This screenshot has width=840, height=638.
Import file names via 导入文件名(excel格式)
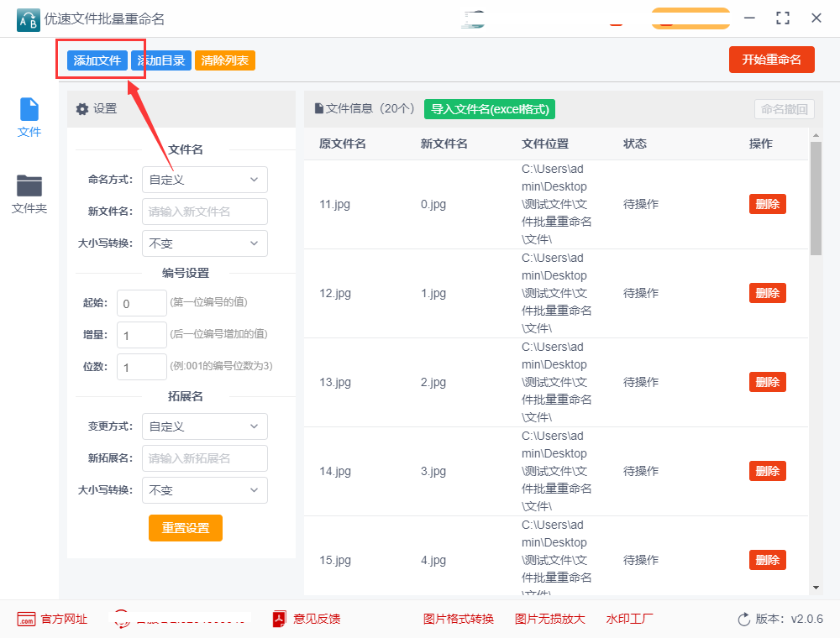coord(490,109)
